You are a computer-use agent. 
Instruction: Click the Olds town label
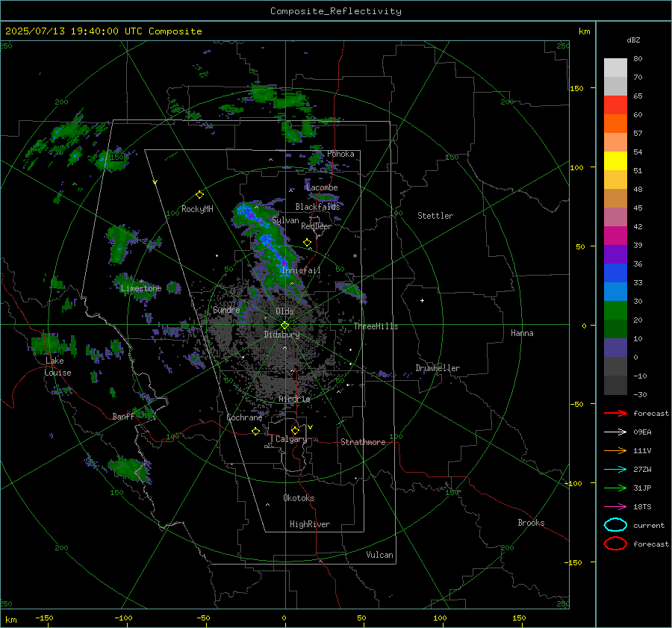point(285,311)
